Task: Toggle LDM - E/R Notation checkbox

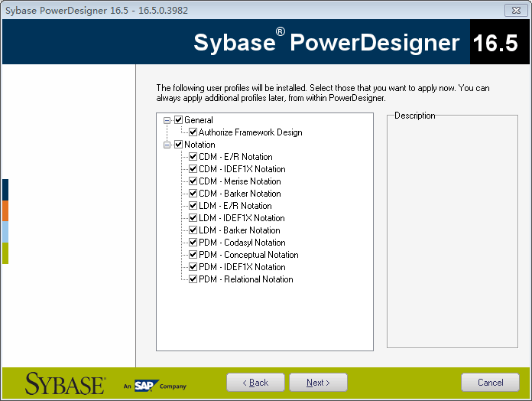Action: pyautogui.click(x=193, y=205)
